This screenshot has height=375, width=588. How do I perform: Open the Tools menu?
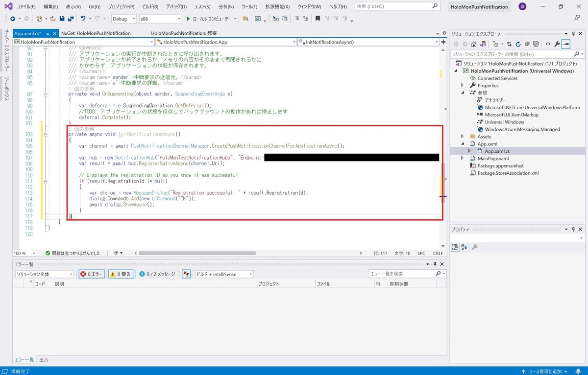[x=249, y=6]
